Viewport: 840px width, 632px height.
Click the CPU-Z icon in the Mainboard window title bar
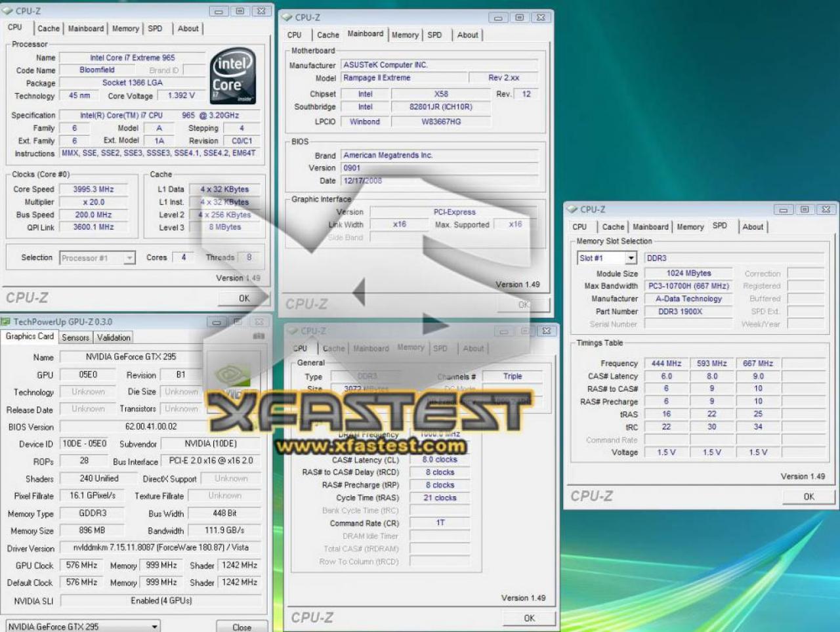click(x=287, y=17)
